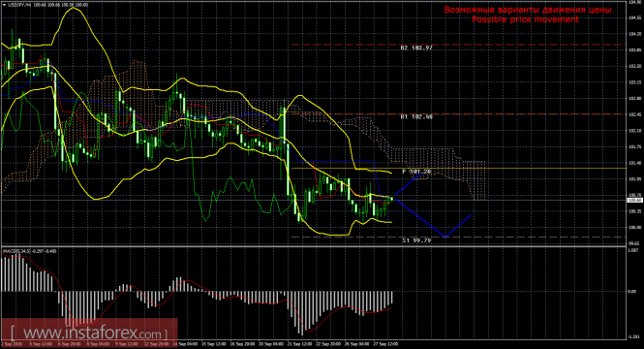Click the USDJPY,H4 symbol title text

pos(20,5)
